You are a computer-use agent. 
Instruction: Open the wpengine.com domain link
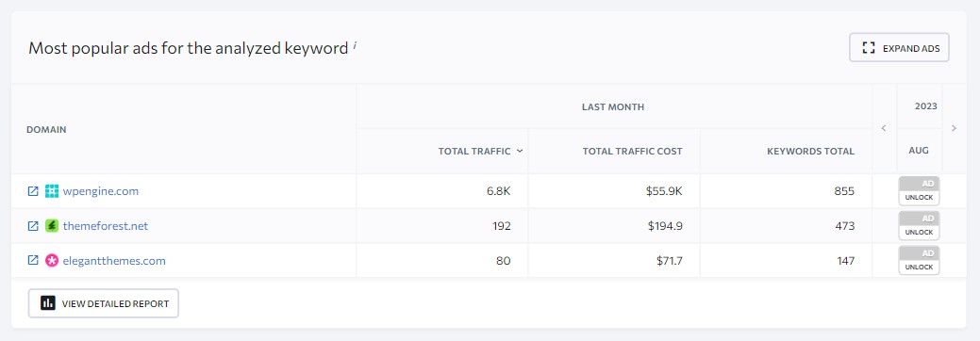tap(101, 191)
